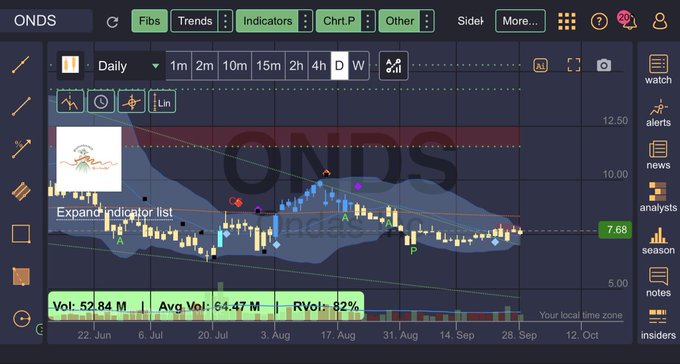The height and width of the screenshot is (364, 680).
Task: Click the Sidebar toggle label
Action: coord(470,21)
